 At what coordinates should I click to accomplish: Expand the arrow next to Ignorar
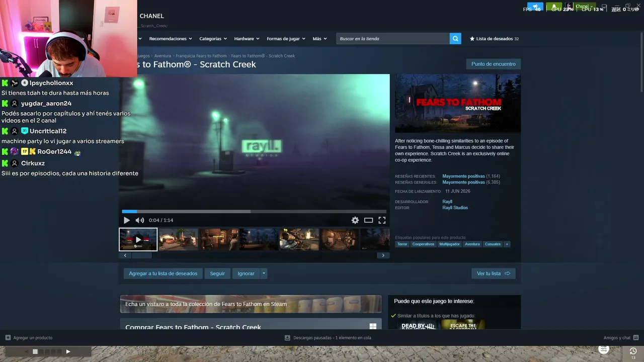point(264,274)
